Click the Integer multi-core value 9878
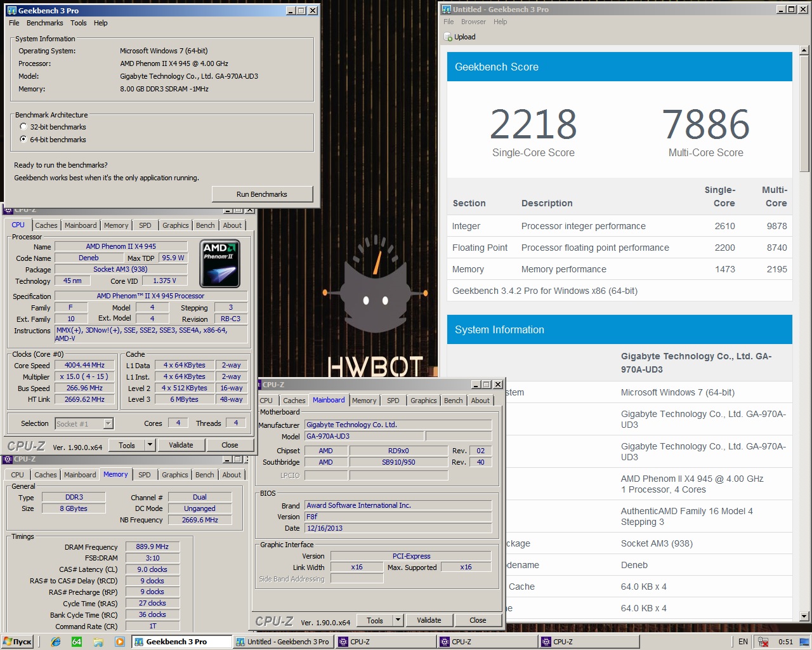812x650 pixels. 776,226
